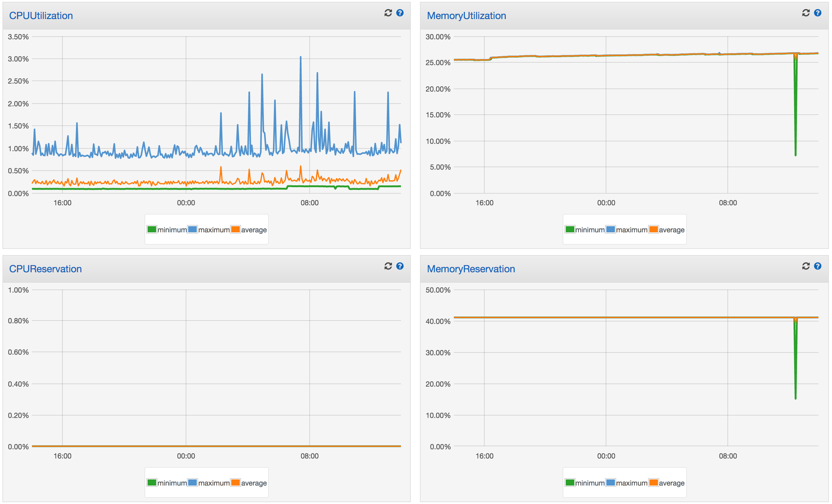Click the 16:00 time label under MemoryReservation
The width and height of the screenshot is (832, 504).
point(485,456)
